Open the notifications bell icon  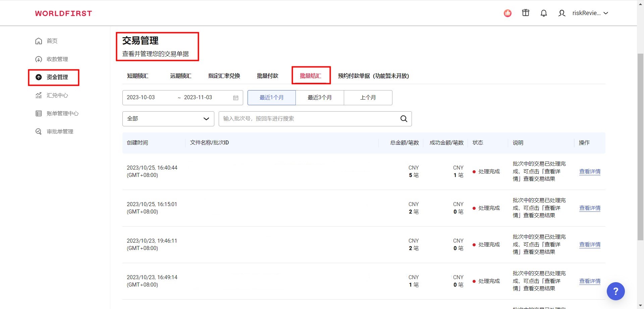click(x=543, y=13)
